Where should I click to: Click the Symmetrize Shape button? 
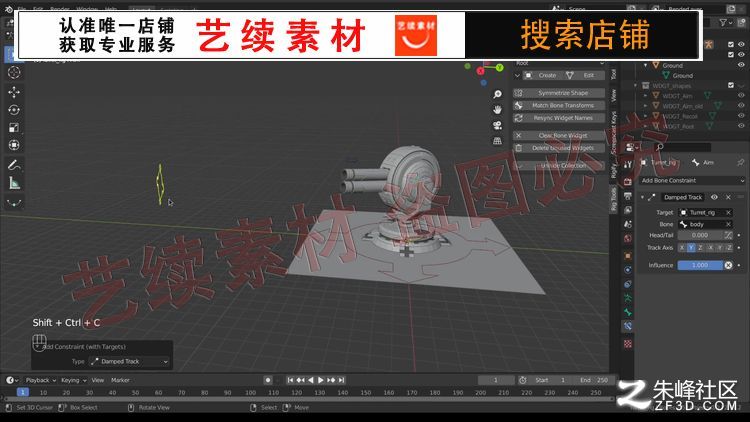559,93
